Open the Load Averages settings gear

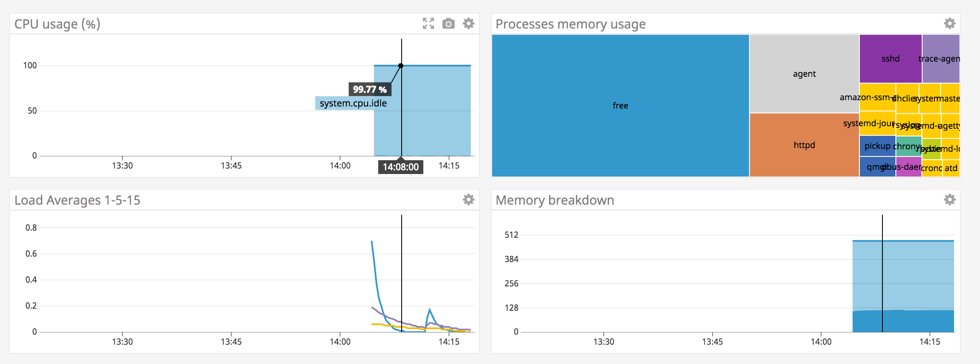pos(468,200)
